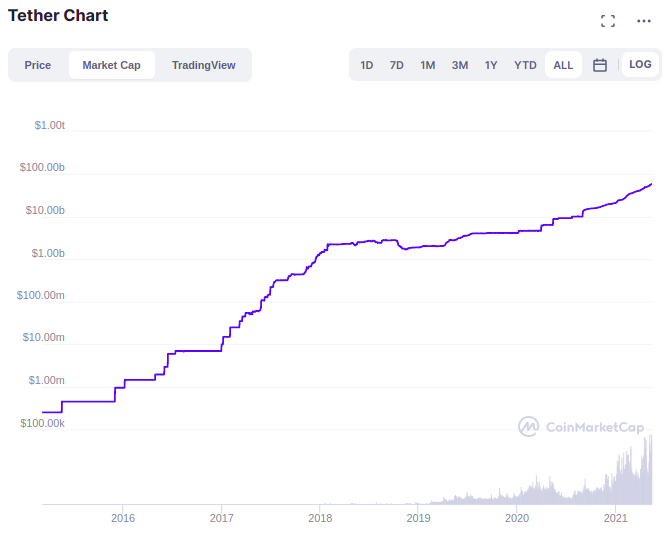Set the range to 1Y
The height and width of the screenshot is (536, 669).
coord(491,65)
